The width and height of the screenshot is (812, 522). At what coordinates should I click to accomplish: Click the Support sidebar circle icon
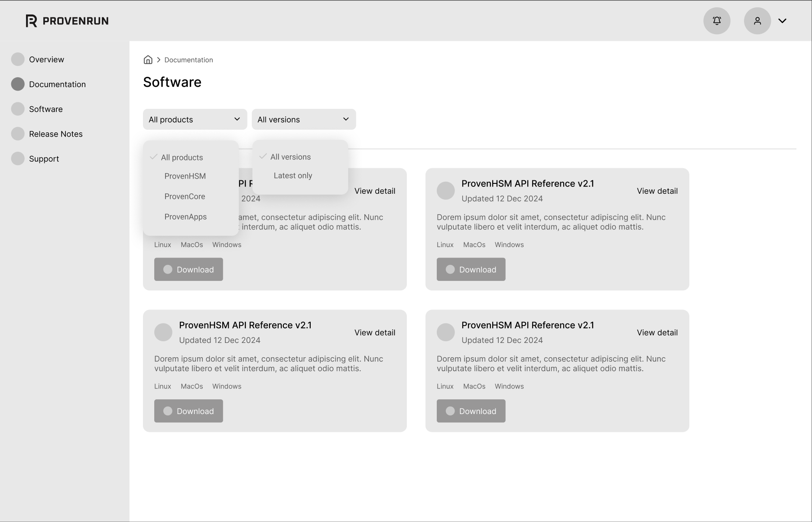(x=18, y=159)
